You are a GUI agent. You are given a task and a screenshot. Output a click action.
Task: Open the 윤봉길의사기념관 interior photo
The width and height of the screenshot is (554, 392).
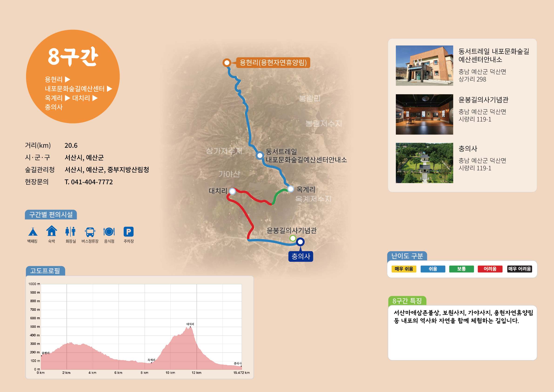coord(424,114)
